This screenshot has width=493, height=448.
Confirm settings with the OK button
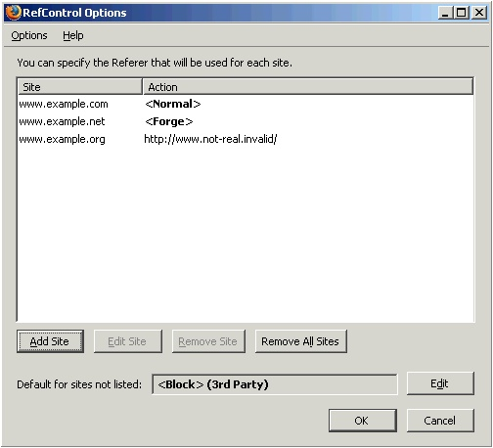click(x=362, y=421)
